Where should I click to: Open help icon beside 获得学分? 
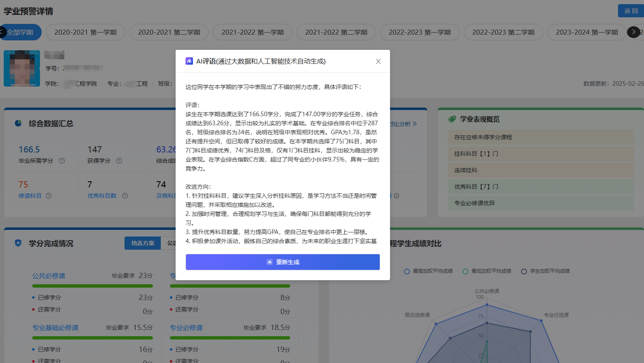coord(119,161)
